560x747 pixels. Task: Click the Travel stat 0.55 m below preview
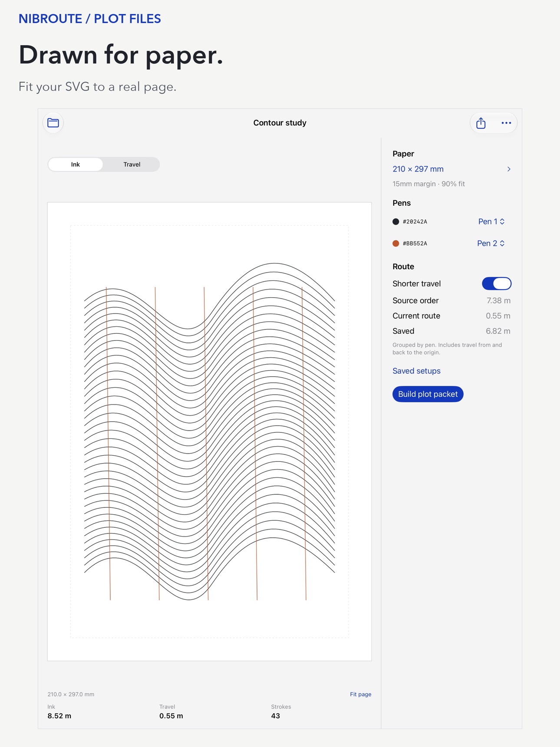pos(171,716)
